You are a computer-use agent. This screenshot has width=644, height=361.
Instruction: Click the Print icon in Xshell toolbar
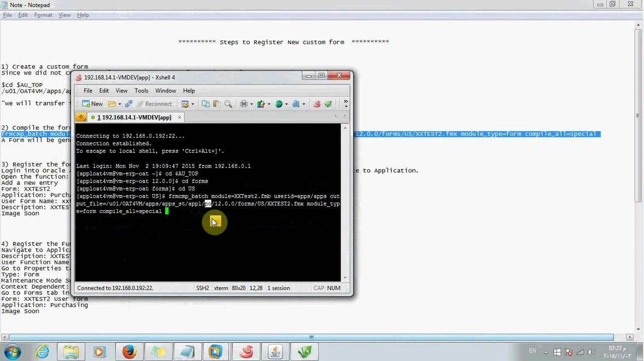click(244, 104)
